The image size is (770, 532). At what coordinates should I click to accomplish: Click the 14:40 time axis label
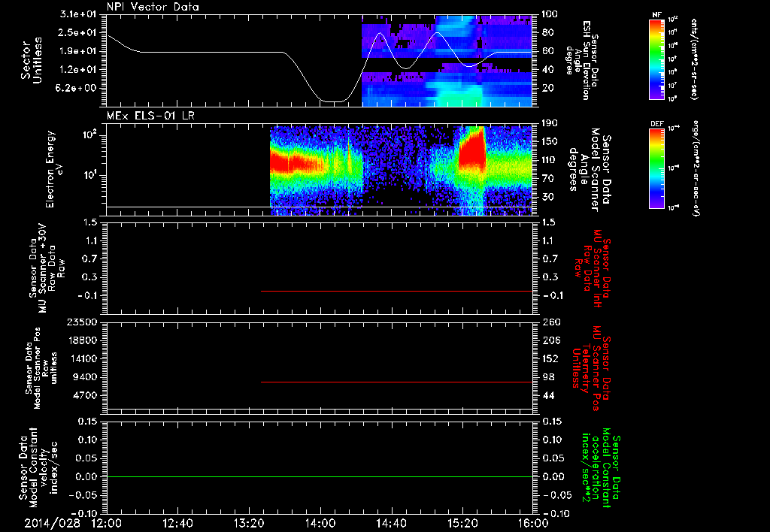click(x=391, y=523)
